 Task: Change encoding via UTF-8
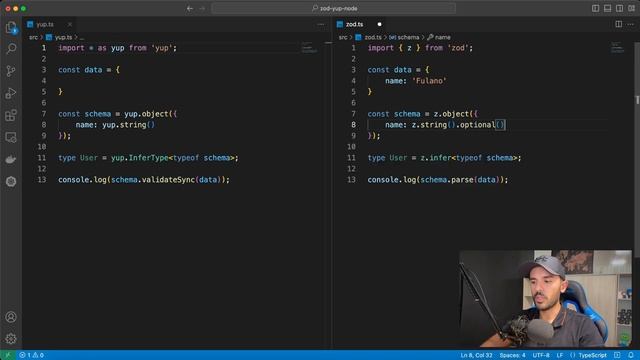[541, 355]
